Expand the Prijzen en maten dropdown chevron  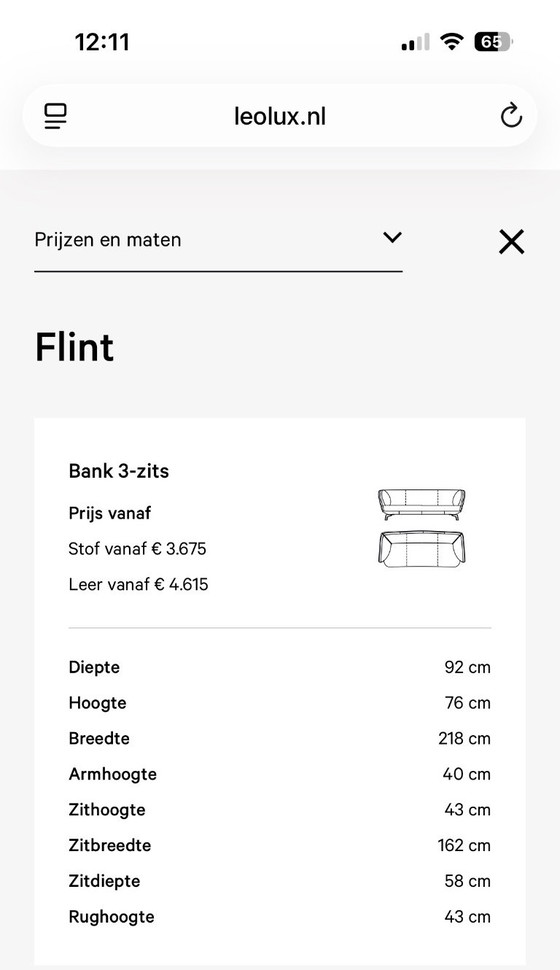pos(392,238)
